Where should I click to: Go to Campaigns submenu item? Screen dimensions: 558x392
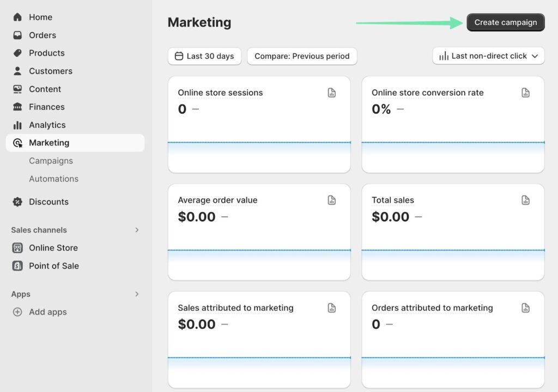pyautogui.click(x=51, y=161)
